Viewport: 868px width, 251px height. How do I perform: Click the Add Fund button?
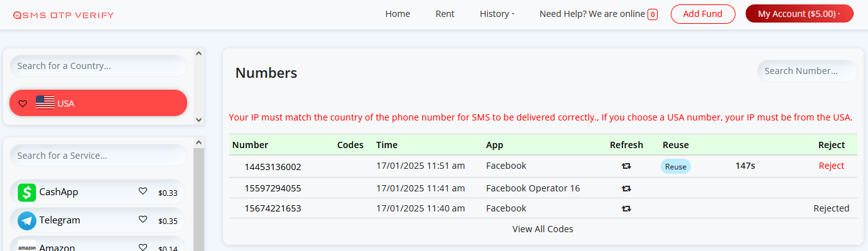703,14
